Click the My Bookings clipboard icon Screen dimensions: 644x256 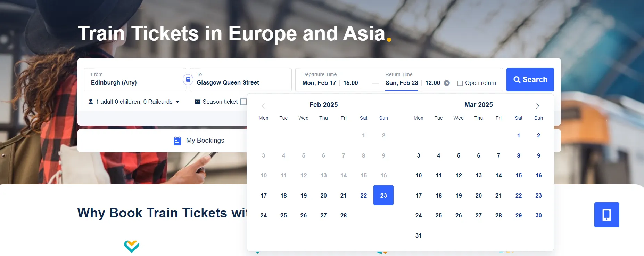click(177, 141)
